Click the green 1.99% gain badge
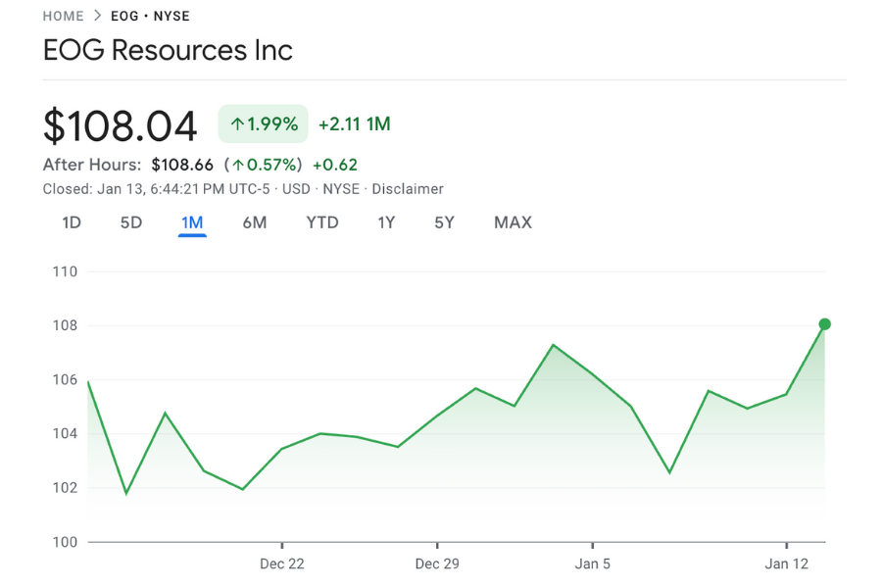This screenshot has height=588, width=882. pos(263,123)
